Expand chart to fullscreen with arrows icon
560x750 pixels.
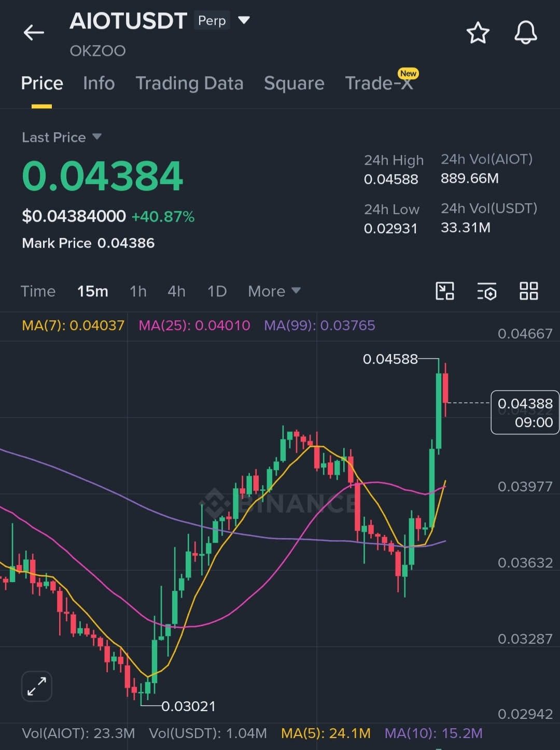coord(37,686)
